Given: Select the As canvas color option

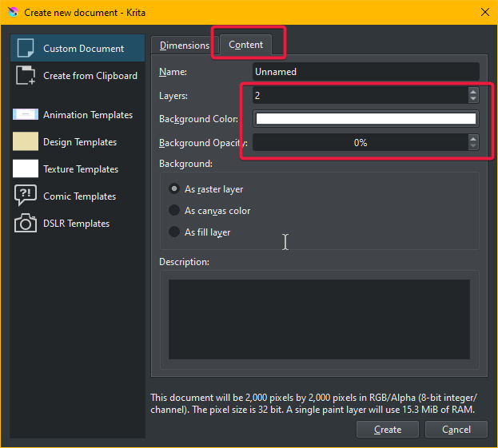Looking at the screenshot, I should coord(174,211).
